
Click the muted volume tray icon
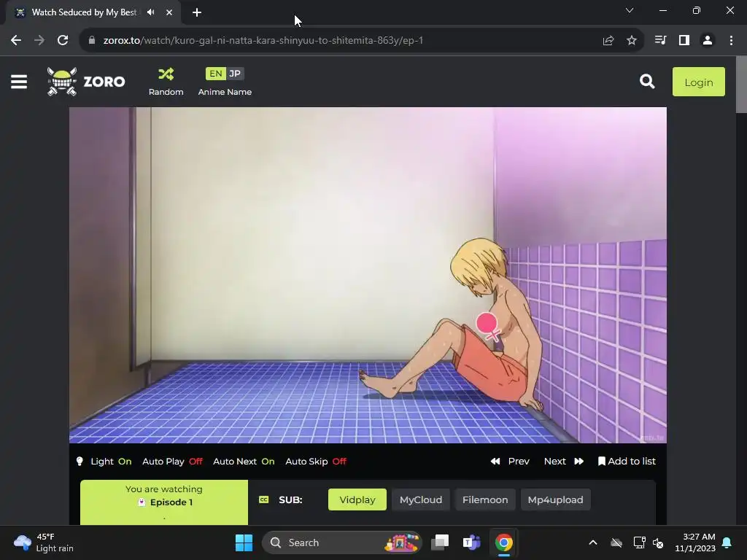(659, 542)
